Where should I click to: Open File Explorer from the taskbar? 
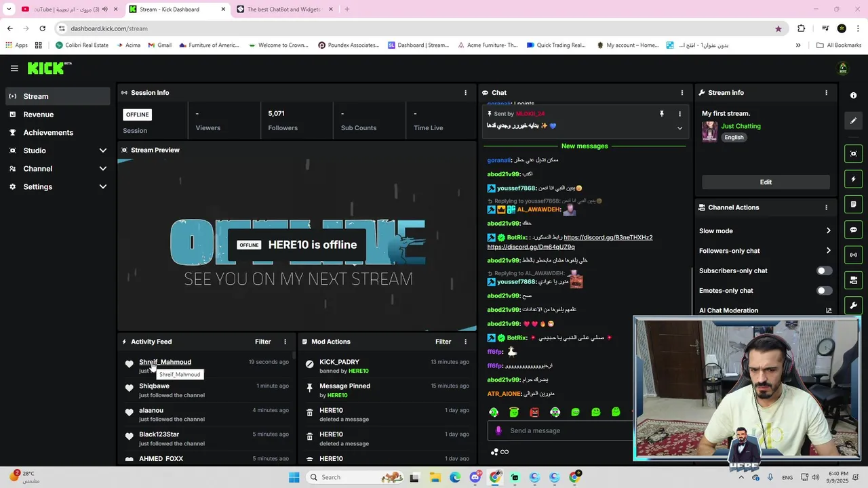435,477
